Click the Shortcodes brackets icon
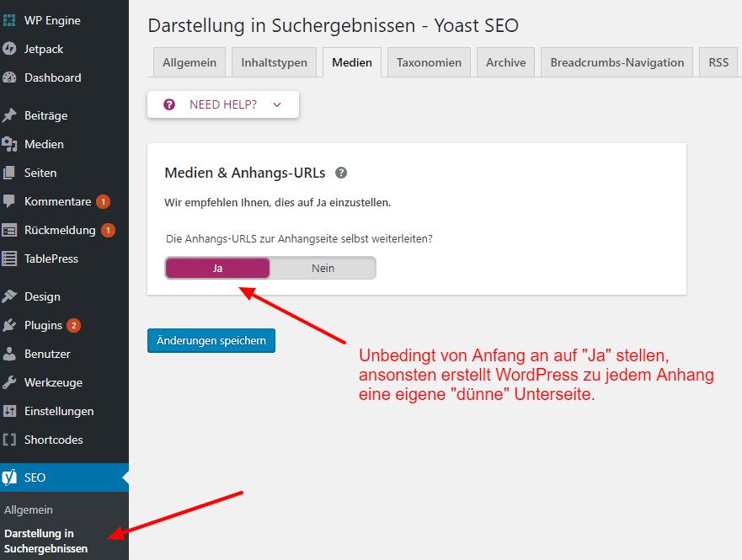742x560 pixels. click(x=9, y=440)
